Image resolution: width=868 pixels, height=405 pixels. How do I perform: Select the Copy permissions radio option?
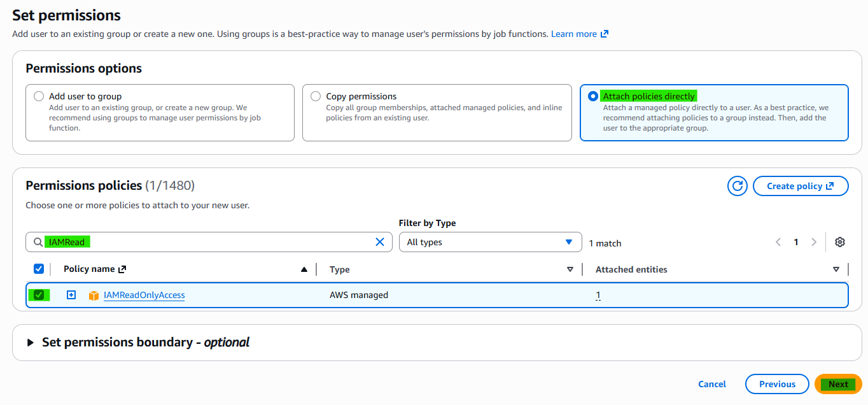(316, 96)
